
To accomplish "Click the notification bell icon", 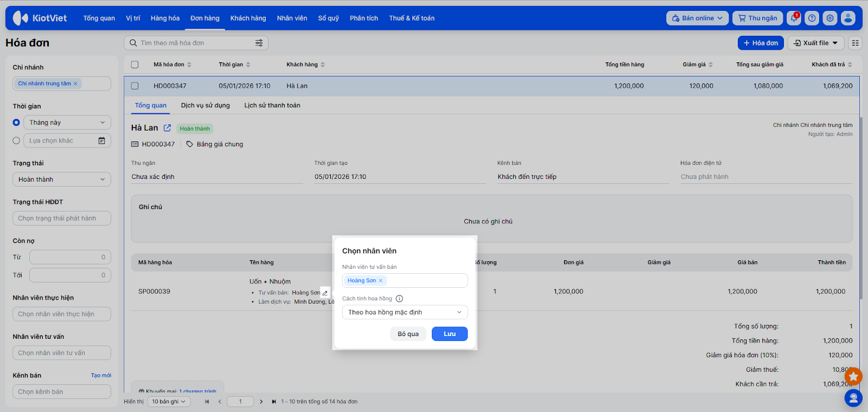I will [794, 18].
